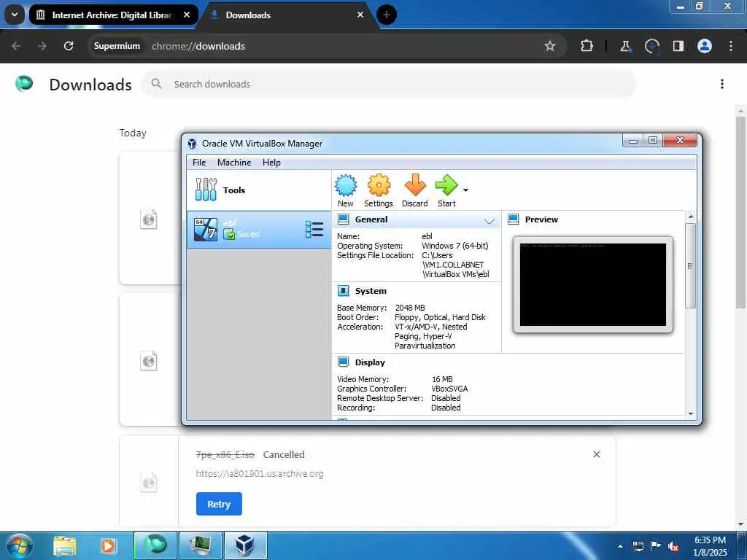Screen dimensions: 747x560
Task: Bookmark this page with star icon
Action: click(550, 46)
